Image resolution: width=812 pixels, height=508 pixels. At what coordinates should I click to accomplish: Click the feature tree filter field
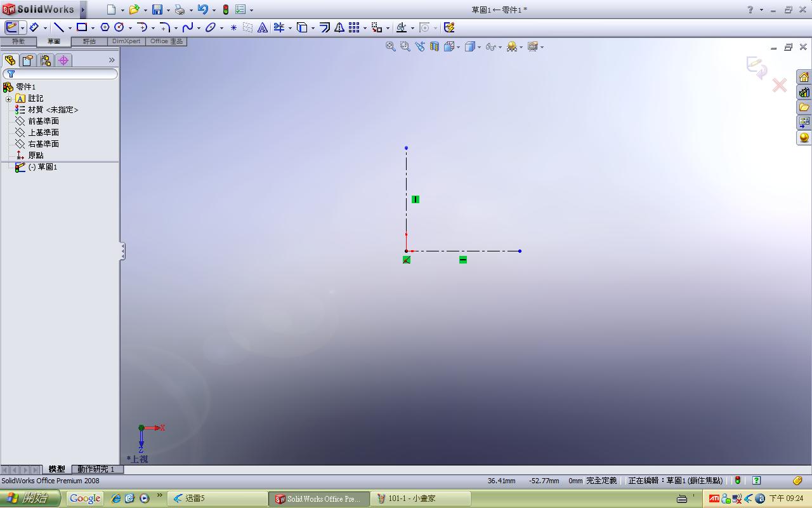pyautogui.click(x=60, y=74)
